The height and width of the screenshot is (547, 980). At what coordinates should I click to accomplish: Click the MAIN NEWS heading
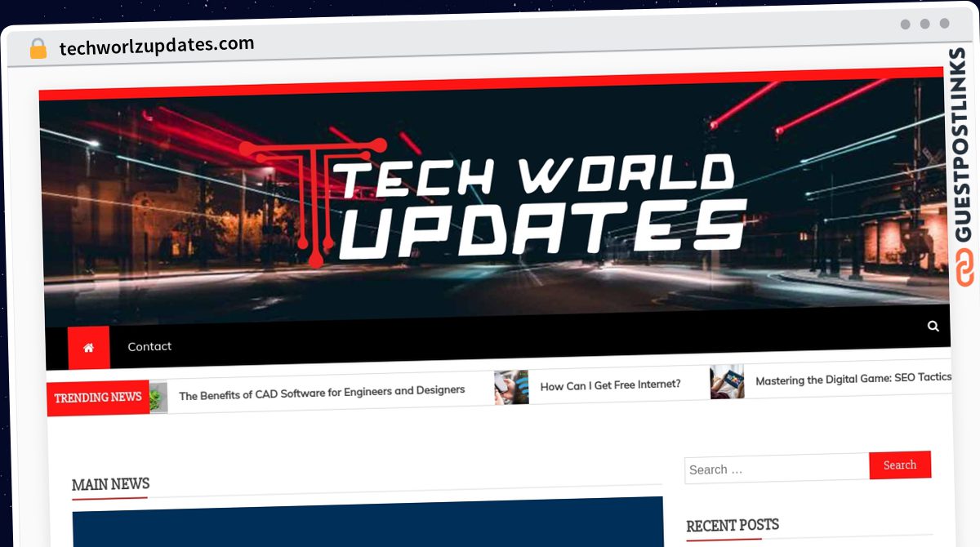tap(110, 484)
